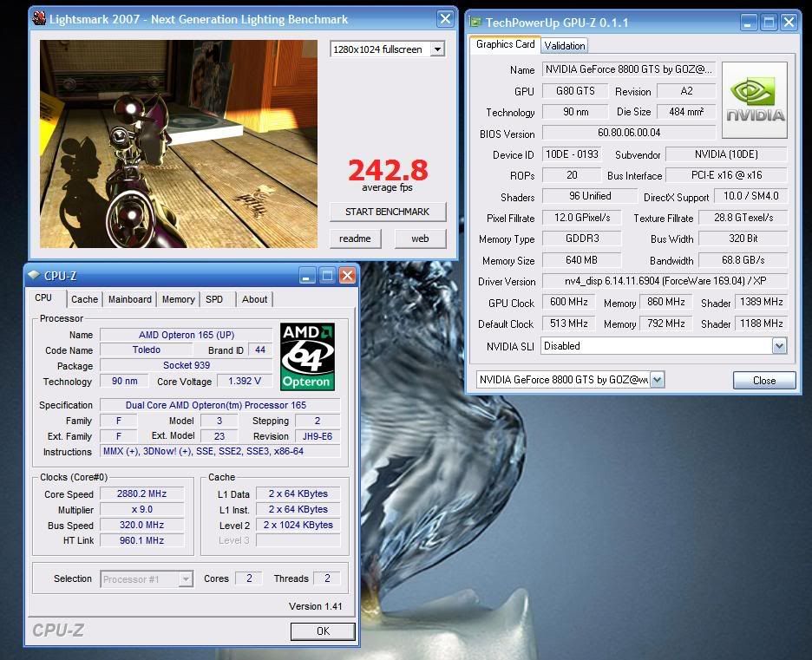The image size is (812, 660).
Task: Click Core Speed value 2880.2 MHz
Action: coord(142,493)
